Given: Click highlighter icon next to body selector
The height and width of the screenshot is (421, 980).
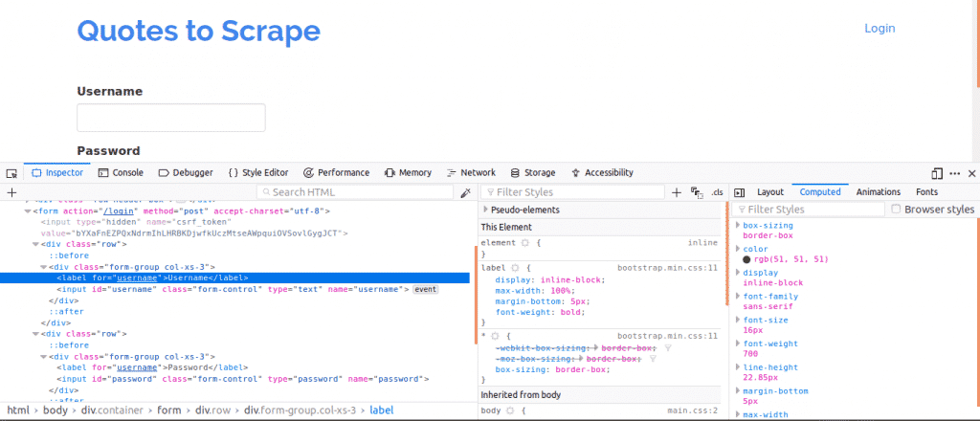Looking at the screenshot, I should 510,411.
